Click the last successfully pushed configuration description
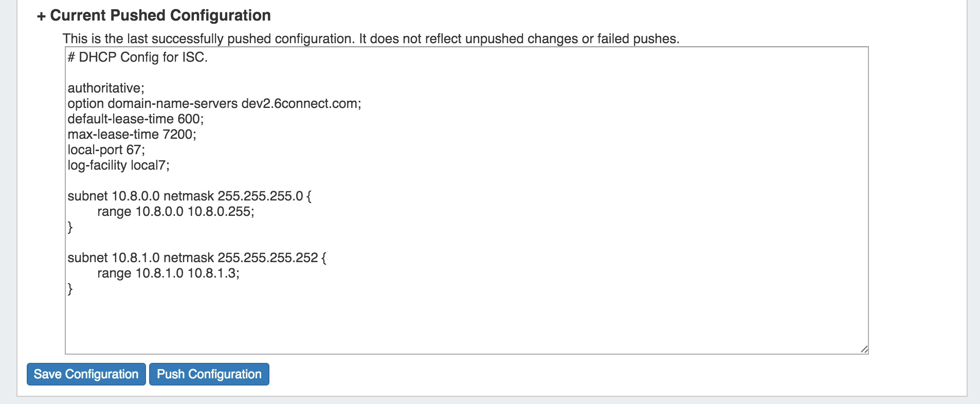The height and width of the screenshot is (404, 980). pyautogui.click(x=371, y=39)
